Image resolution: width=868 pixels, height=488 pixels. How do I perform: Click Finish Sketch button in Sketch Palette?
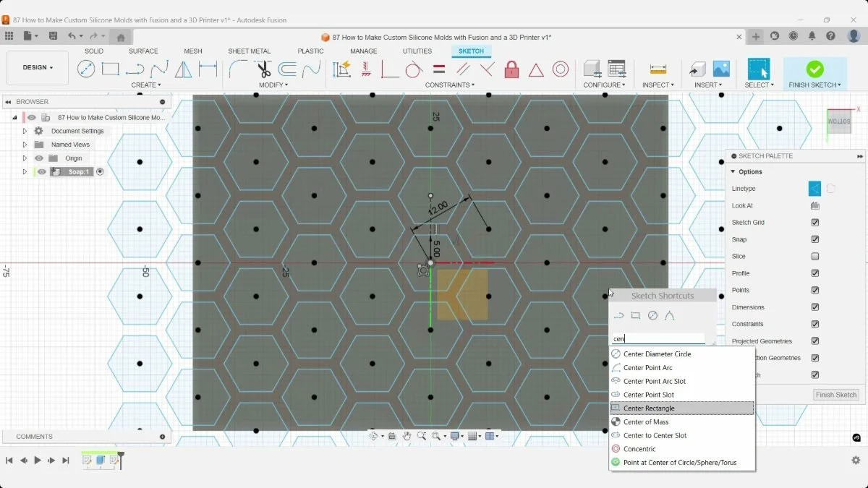(x=836, y=395)
